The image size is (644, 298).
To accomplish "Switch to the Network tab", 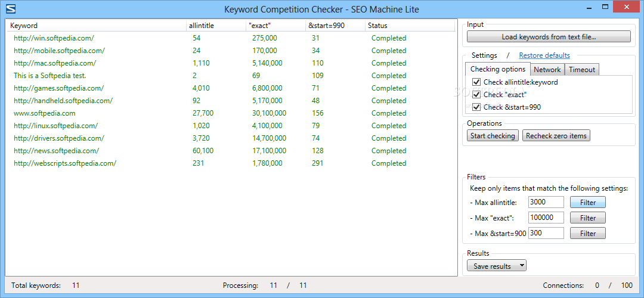I will pos(547,70).
